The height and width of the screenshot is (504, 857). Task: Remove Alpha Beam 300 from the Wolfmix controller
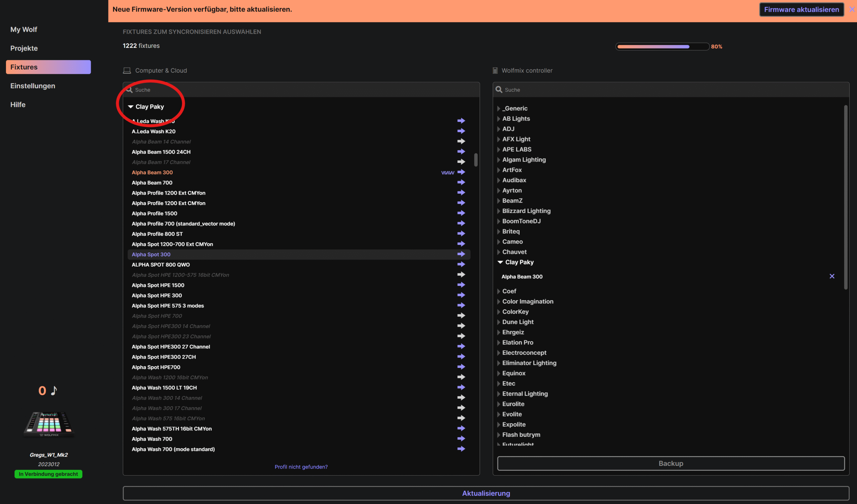[832, 276]
